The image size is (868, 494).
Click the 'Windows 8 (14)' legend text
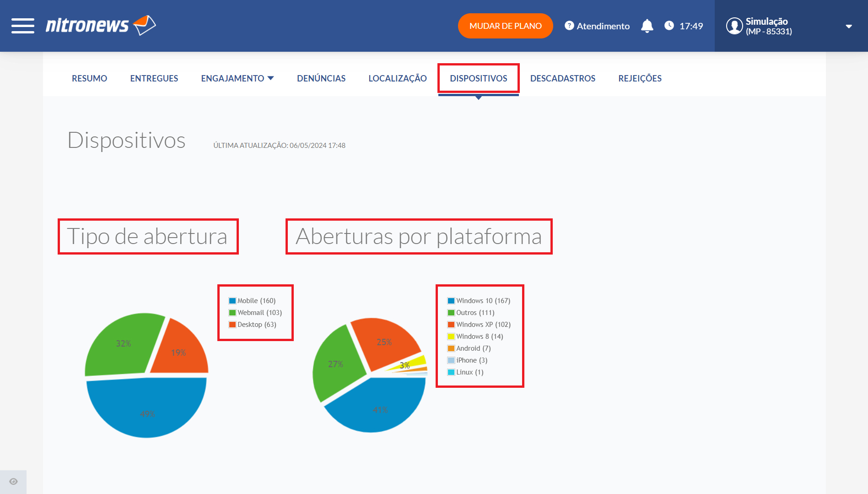(x=480, y=337)
